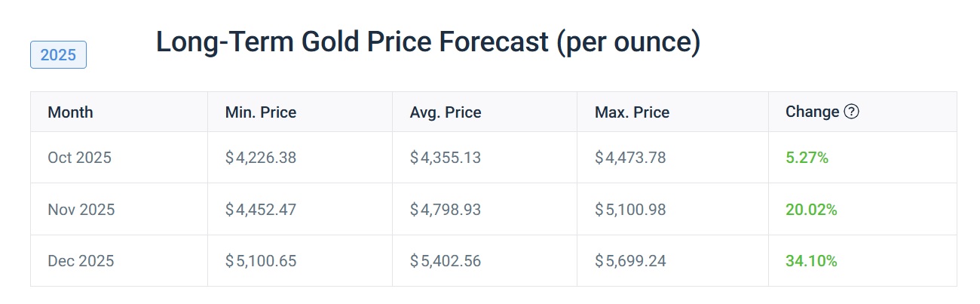Click the 5.27% change value
The image size is (980, 304).
pyautogui.click(x=807, y=158)
